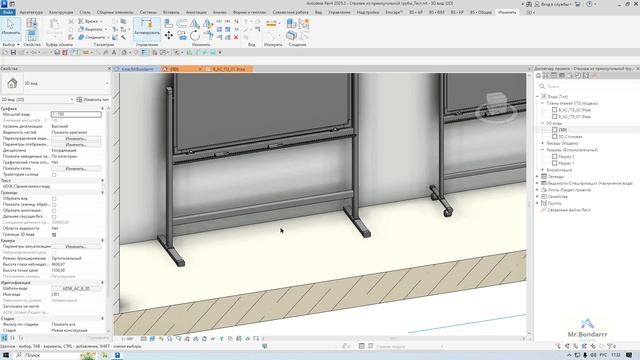Enable the Обрезать аннотации checkbox
640x360 pixels.
point(54,211)
